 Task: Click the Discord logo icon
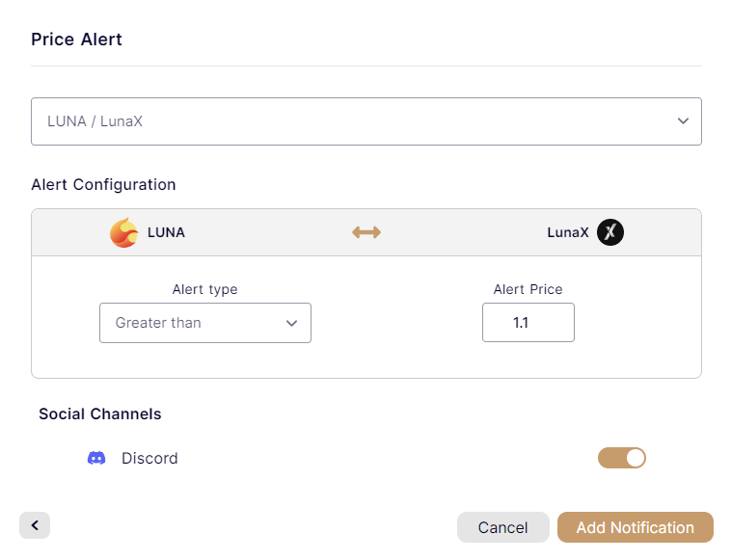pos(96,458)
